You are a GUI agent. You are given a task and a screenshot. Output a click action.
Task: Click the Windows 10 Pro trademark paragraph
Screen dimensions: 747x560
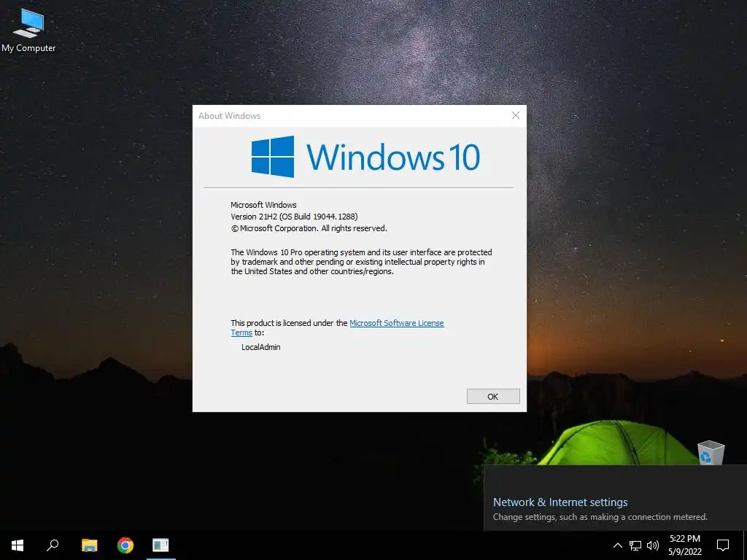point(361,262)
